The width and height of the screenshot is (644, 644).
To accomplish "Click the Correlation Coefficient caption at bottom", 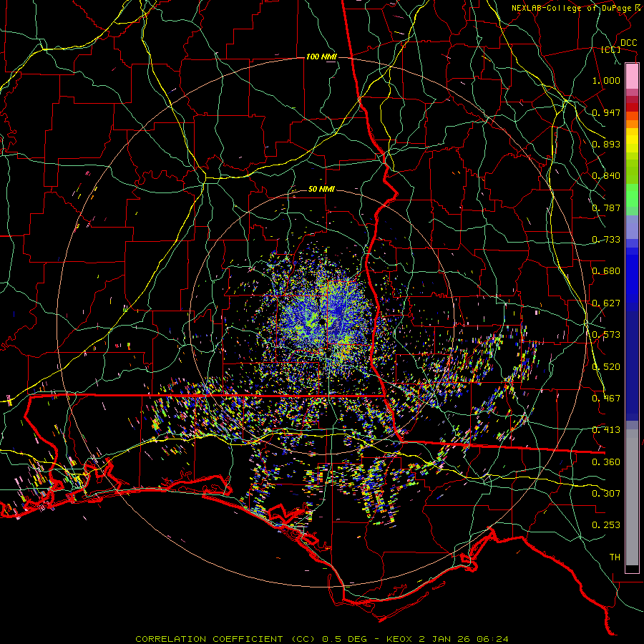I will (322, 639).
